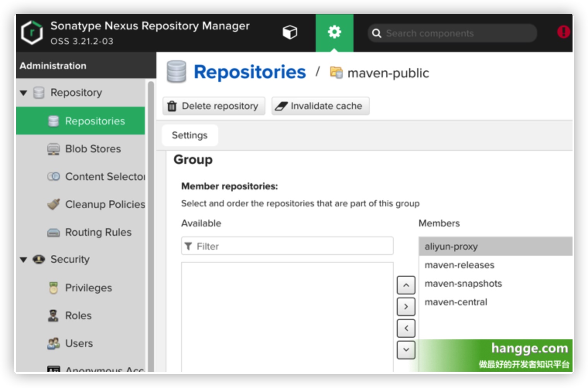Click the large Repositories database icon
Viewport: 588px width, 388px height.
click(176, 72)
